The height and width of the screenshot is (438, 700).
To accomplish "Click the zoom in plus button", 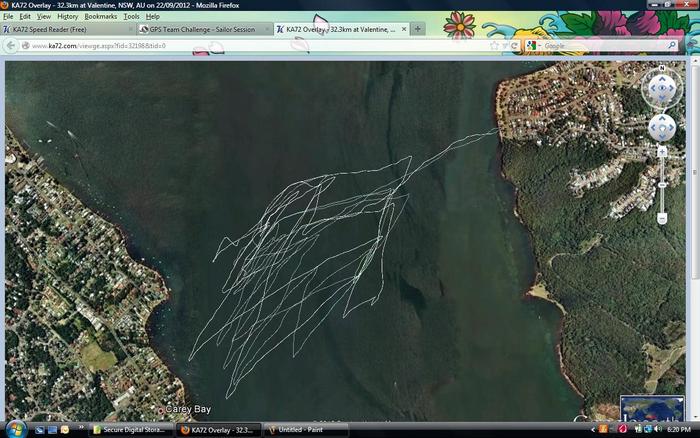I will (661, 152).
